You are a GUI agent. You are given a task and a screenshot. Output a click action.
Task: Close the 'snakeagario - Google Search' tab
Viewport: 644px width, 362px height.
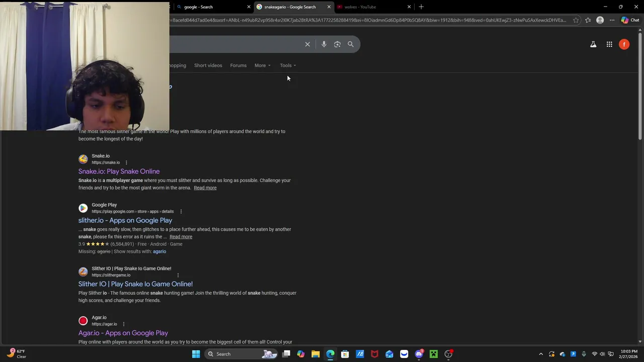point(329,7)
